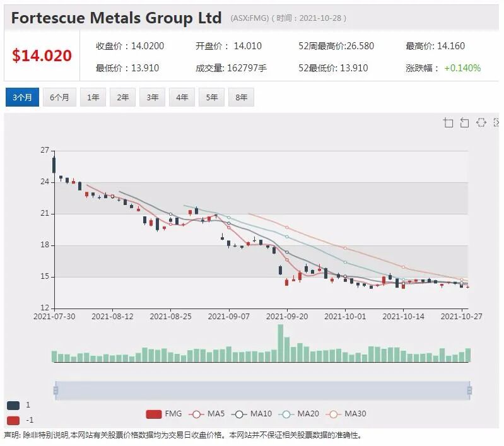This screenshot has height=446, width=504.
Task: Open the 2年 range tab
Action: 122,97
